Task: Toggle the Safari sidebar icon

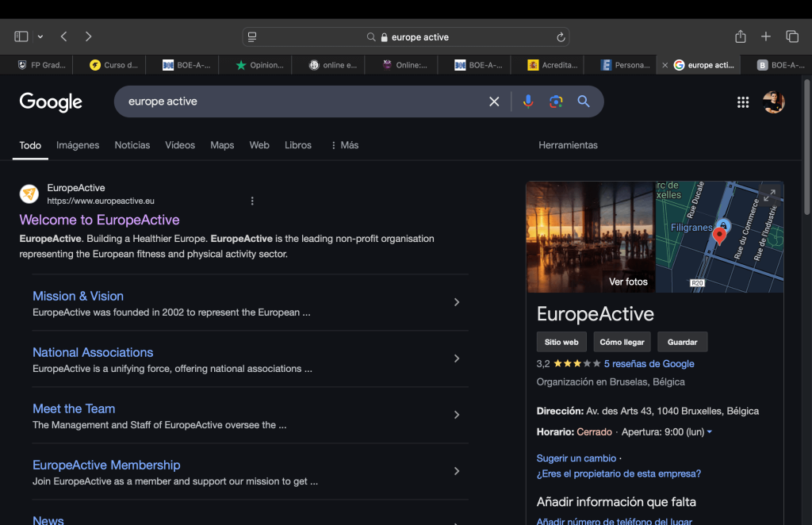Action: point(21,36)
